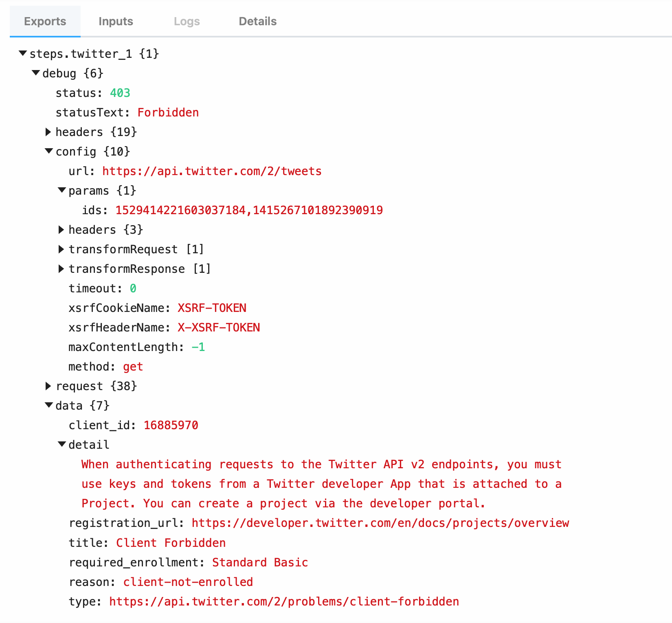Click the headers {3} label under config
Image resolution: width=672 pixels, height=623 pixels.
[106, 230]
